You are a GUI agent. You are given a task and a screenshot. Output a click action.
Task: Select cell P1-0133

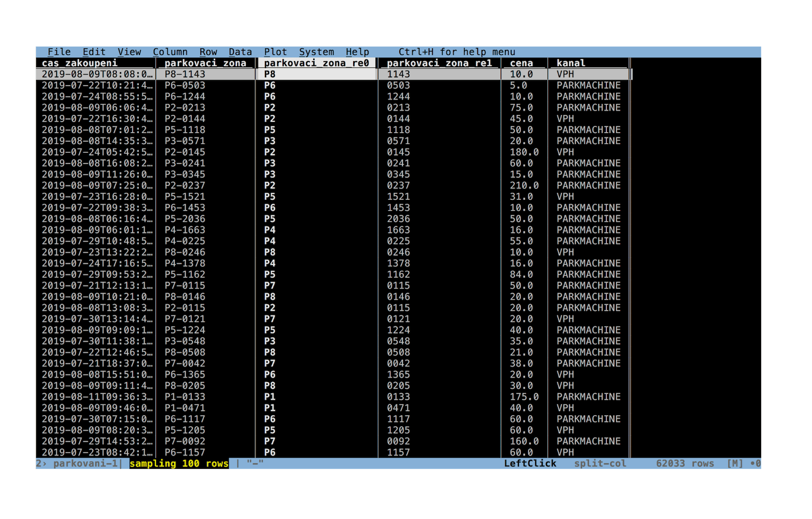point(185,397)
